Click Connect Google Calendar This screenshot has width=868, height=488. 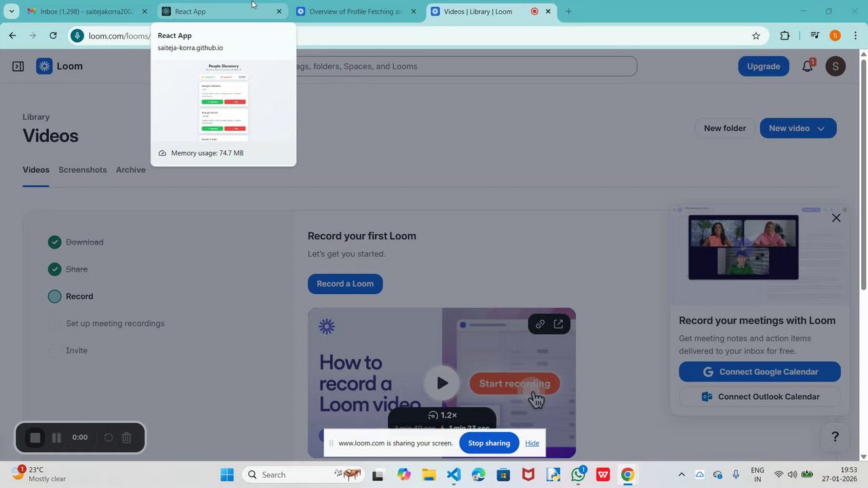[x=759, y=371]
